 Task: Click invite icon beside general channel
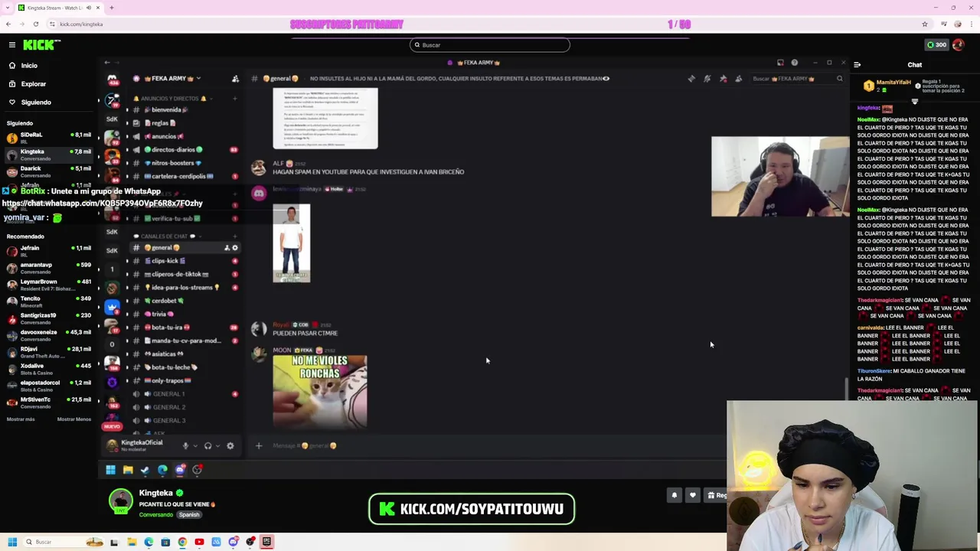(227, 248)
